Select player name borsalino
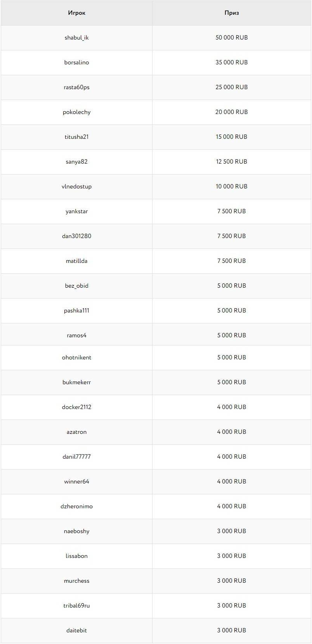The width and height of the screenshot is (312, 644). tap(76, 62)
